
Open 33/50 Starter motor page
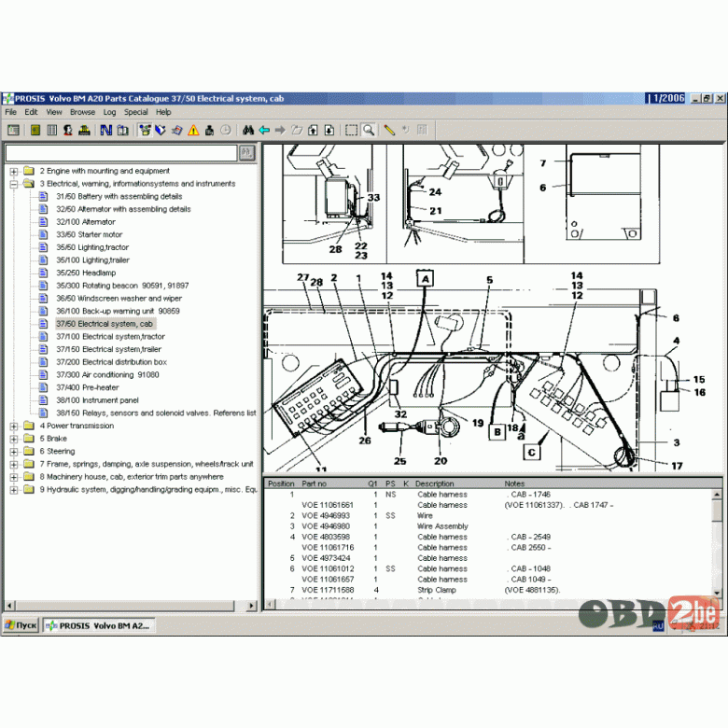coord(90,235)
